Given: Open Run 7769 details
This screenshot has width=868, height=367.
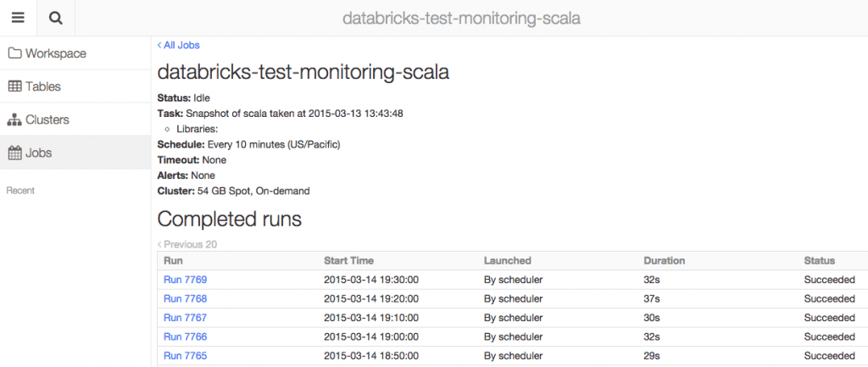Looking at the screenshot, I should click(x=185, y=280).
